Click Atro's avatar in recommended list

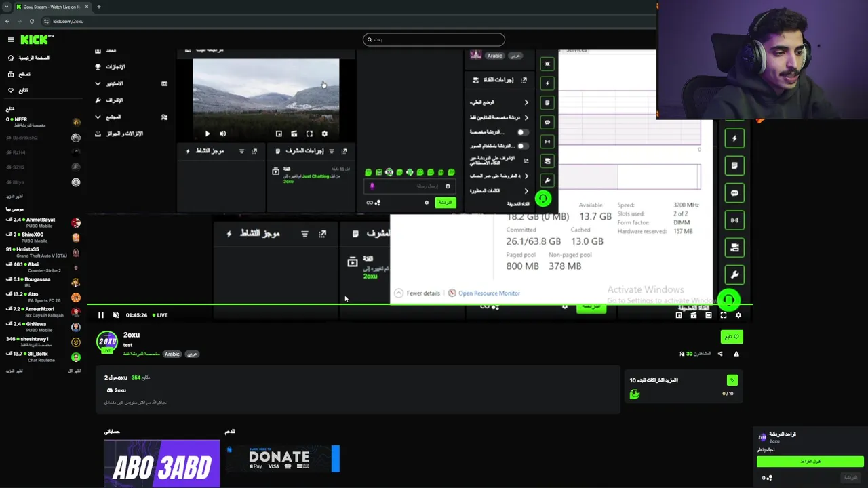pos(76,297)
